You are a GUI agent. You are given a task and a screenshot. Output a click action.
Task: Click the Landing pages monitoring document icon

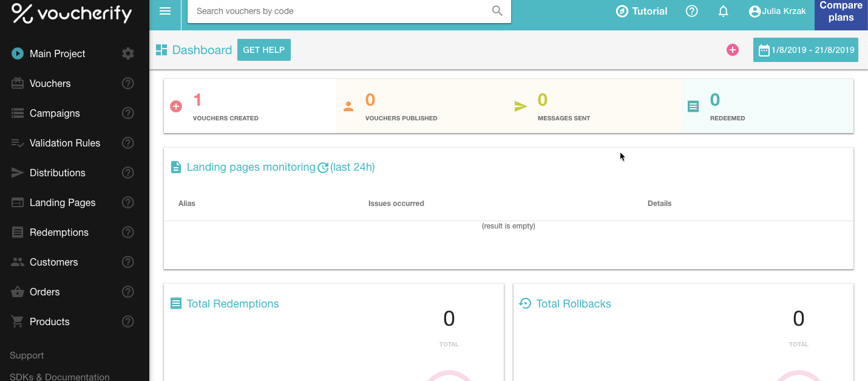coord(176,167)
